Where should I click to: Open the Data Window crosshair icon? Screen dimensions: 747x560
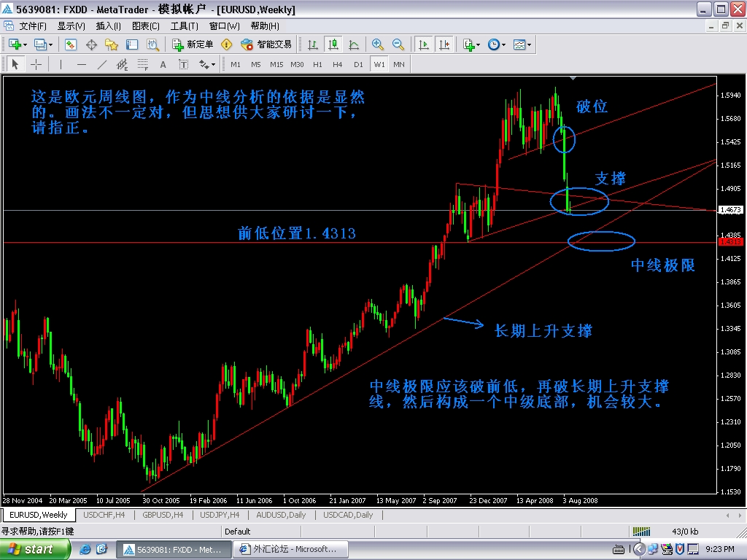91,44
